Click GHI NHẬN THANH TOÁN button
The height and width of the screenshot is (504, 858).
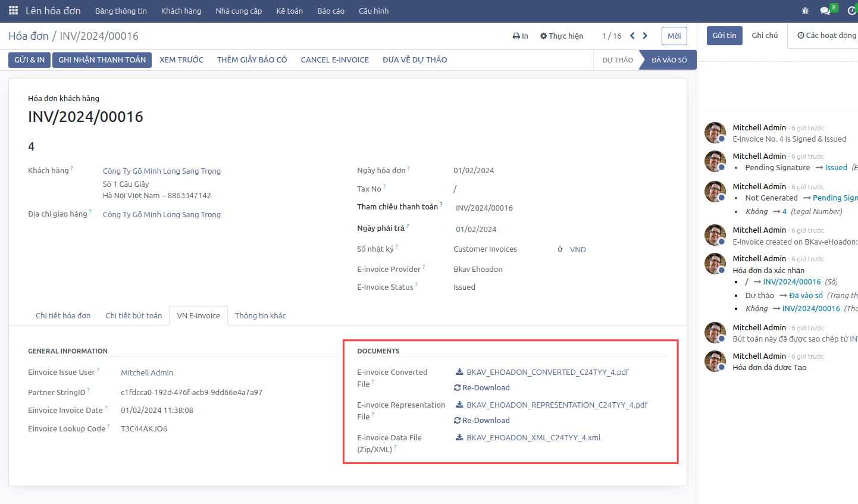[x=102, y=60]
